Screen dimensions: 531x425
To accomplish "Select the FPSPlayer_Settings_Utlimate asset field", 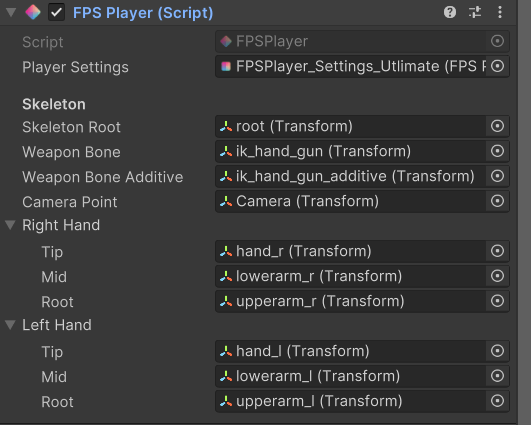I will click(x=362, y=66).
